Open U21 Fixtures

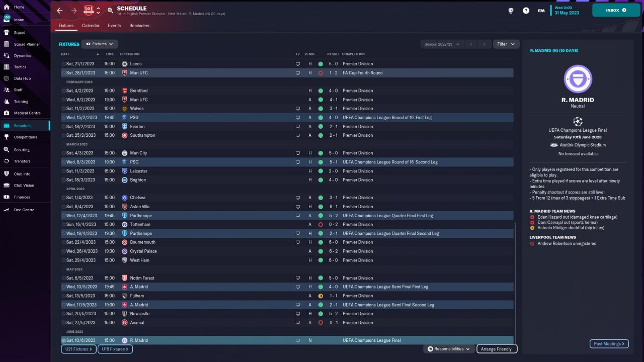point(78,349)
